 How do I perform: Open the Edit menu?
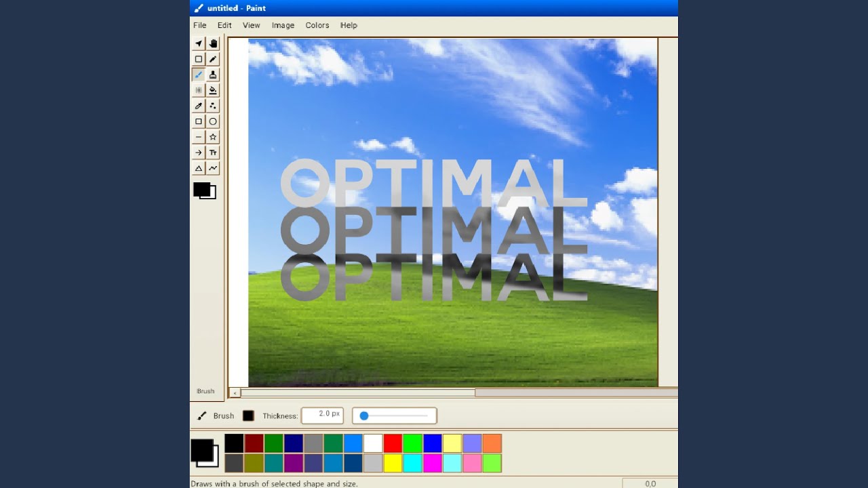[x=224, y=25]
